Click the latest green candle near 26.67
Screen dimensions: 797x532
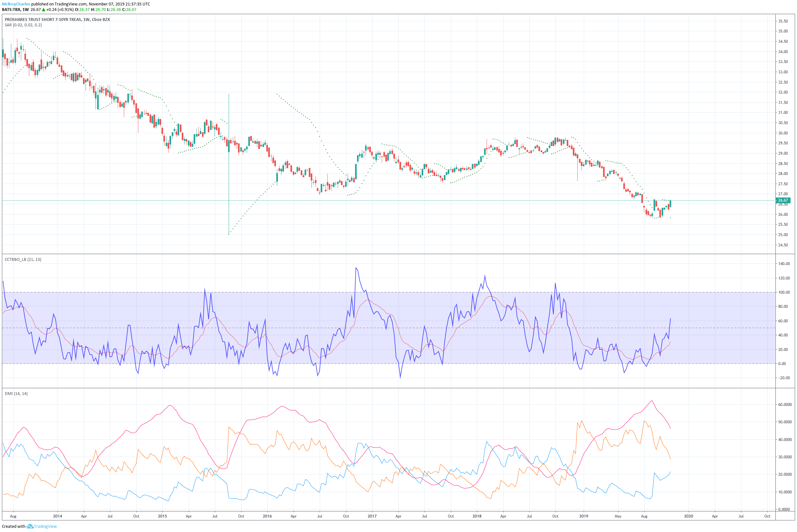point(671,204)
